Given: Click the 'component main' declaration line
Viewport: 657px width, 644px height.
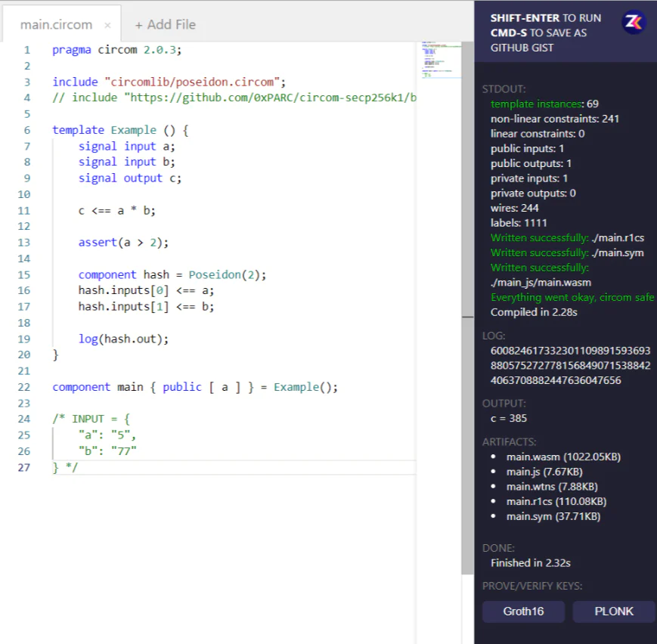Looking at the screenshot, I should 195,387.
